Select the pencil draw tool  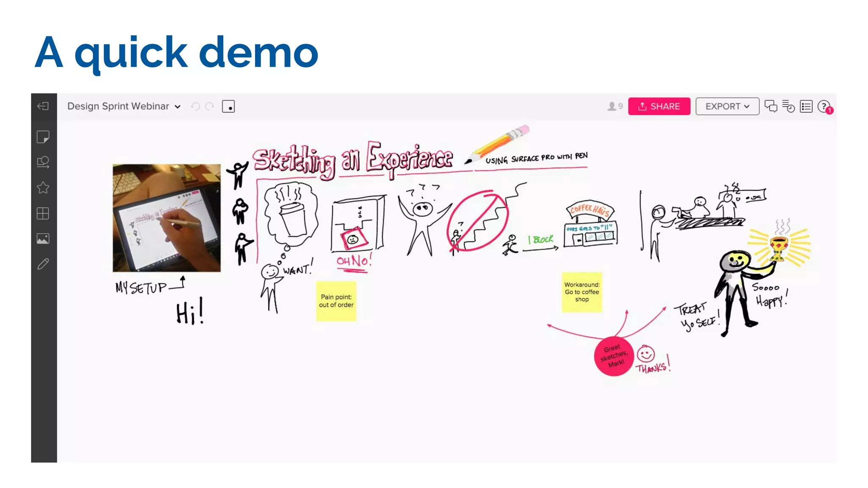coord(43,264)
